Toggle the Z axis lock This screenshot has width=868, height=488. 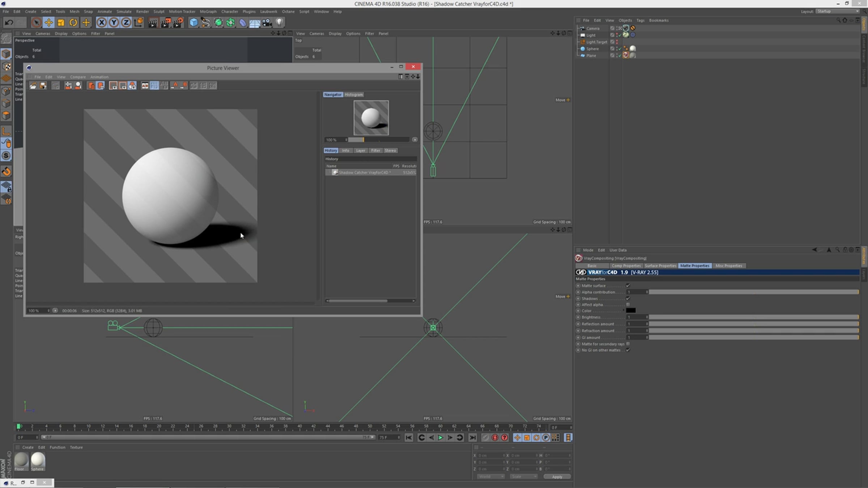click(x=126, y=22)
